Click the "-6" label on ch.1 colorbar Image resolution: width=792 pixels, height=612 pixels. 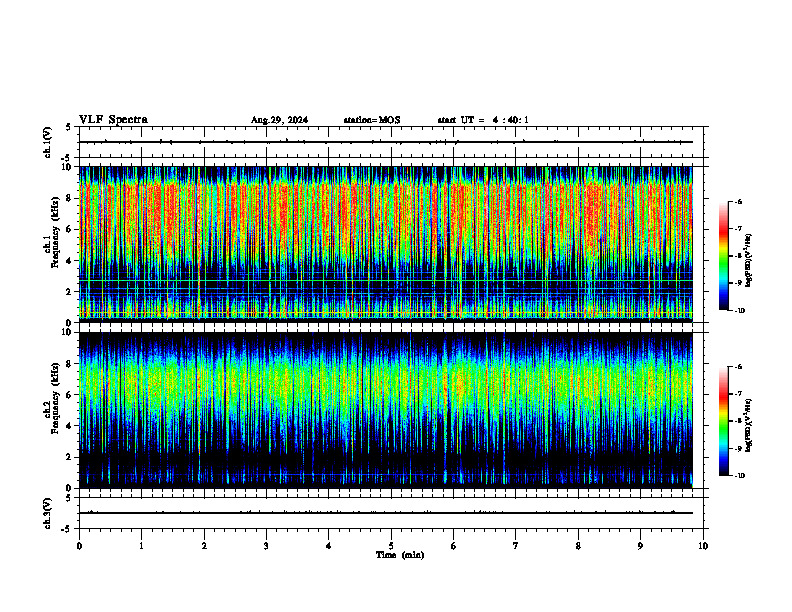[x=738, y=202]
